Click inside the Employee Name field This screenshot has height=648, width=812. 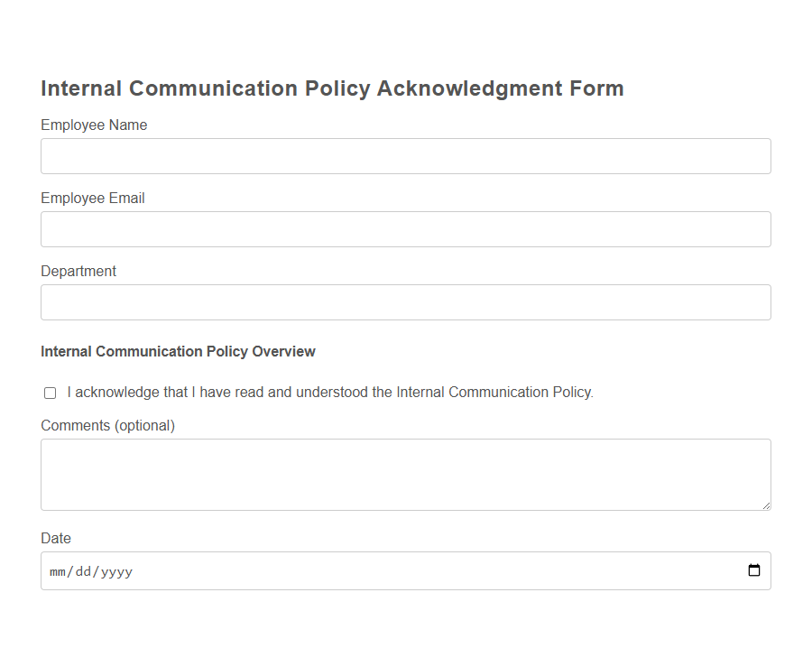(x=405, y=155)
